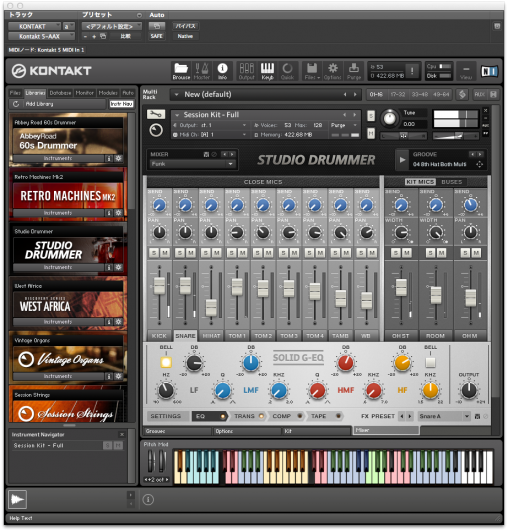Open the Kit tab
Viewport: 508px width, 531px height.
[x=316, y=431]
